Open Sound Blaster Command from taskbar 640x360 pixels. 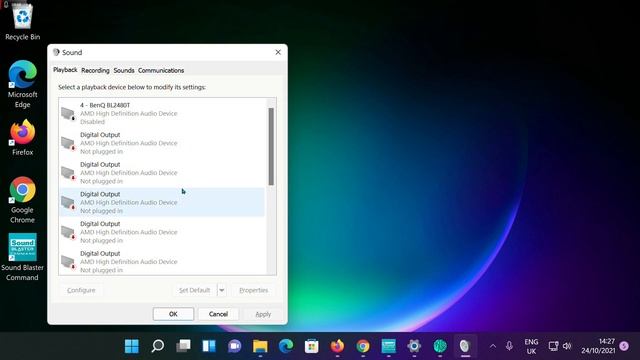point(389,346)
